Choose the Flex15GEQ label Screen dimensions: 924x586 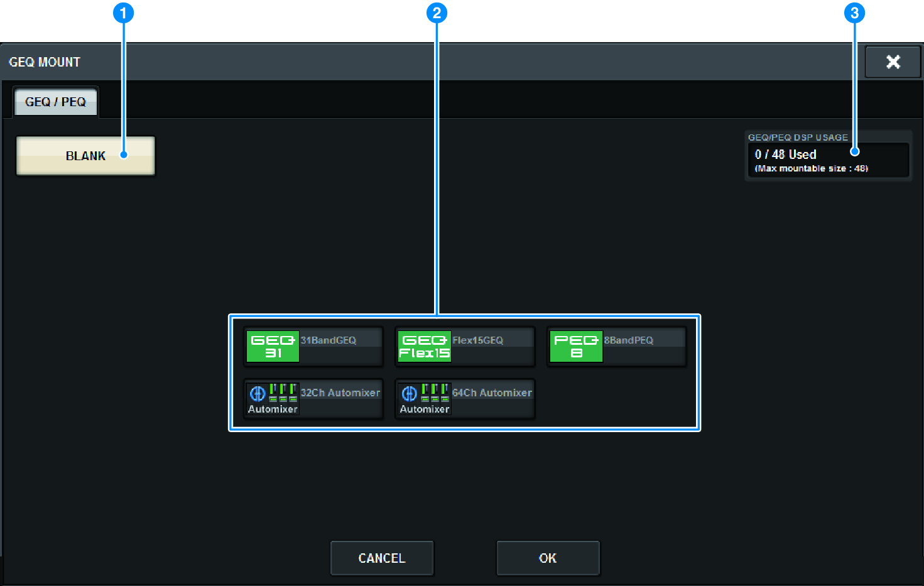click(x=478, y=340)
